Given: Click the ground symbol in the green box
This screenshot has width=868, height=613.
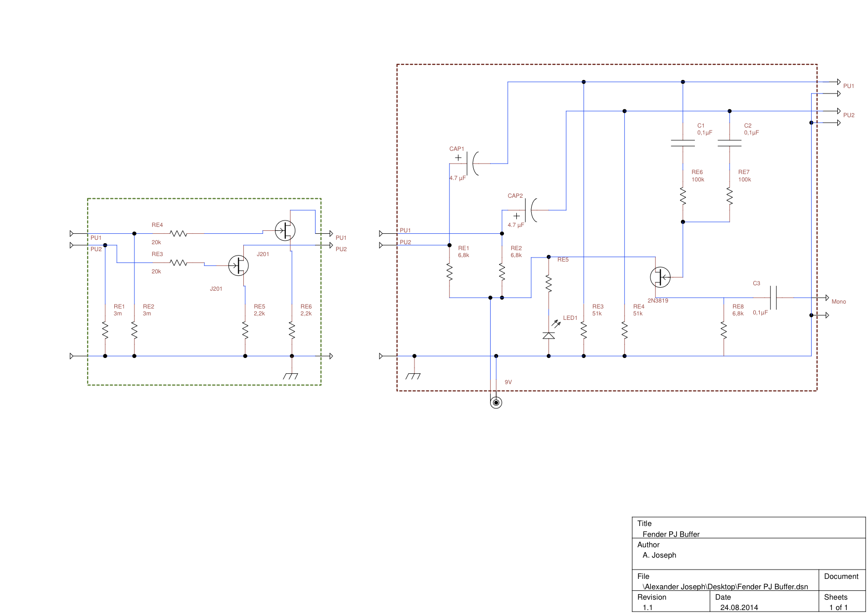Looking at the screenshot, I should pyautogui.click(x=291, y=376).
